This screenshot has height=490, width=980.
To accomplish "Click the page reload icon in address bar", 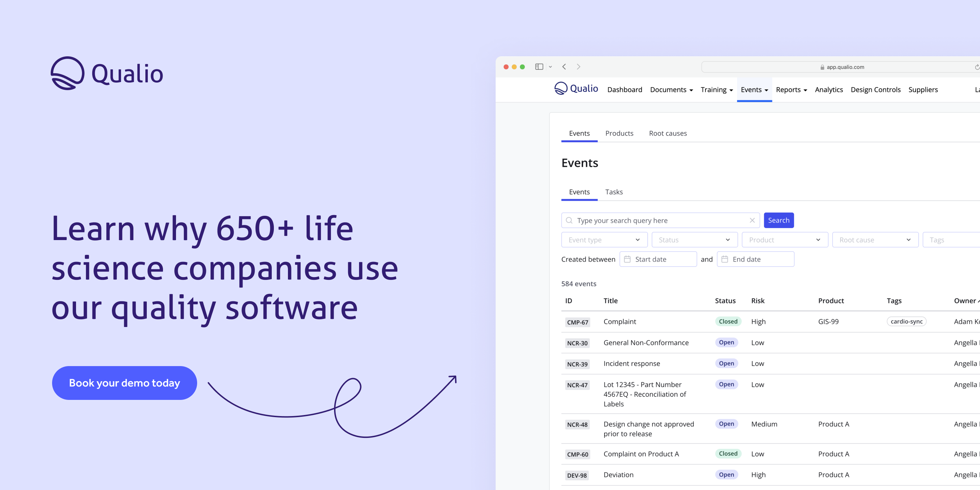I will tap(976, 67).
